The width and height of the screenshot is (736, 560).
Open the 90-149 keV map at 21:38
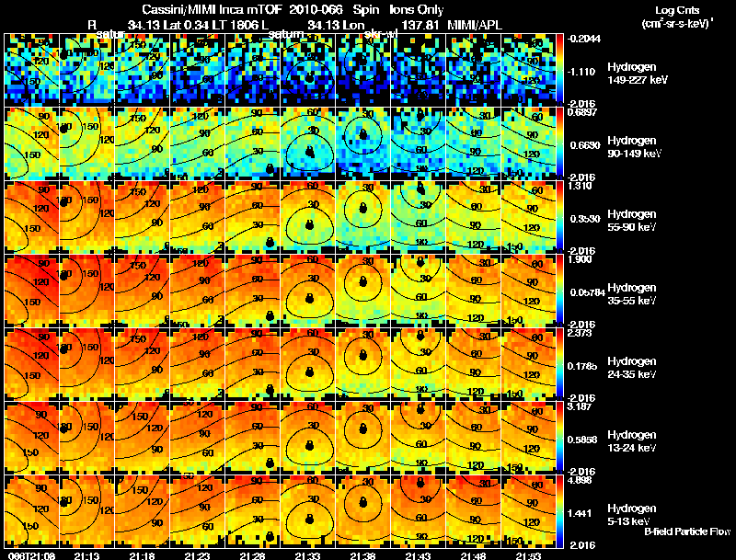coord(362,143)
